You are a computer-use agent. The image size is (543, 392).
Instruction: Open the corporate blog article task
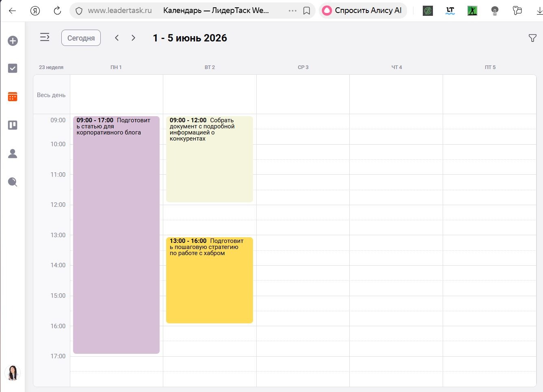[116, 235]
